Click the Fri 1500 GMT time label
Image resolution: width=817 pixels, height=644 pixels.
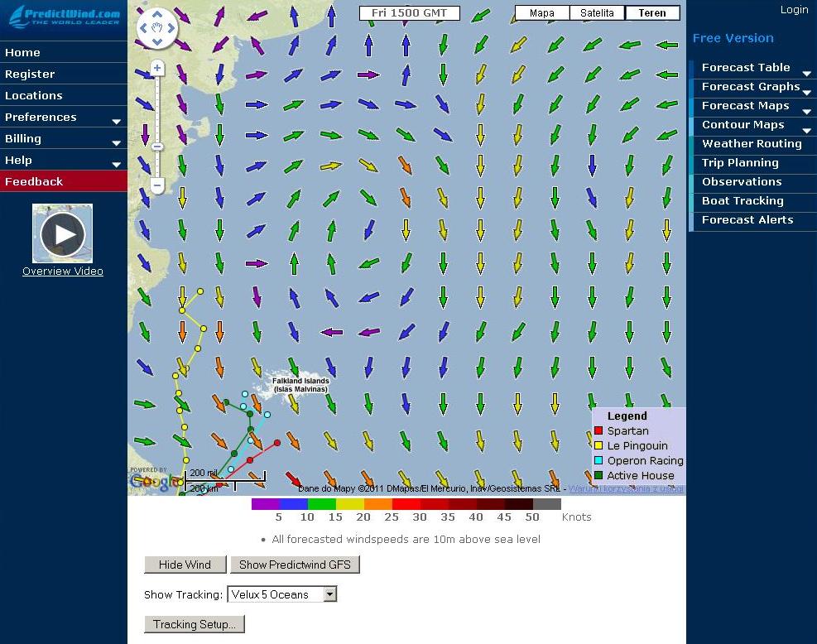pyautogui.click(x=410, y=13)
